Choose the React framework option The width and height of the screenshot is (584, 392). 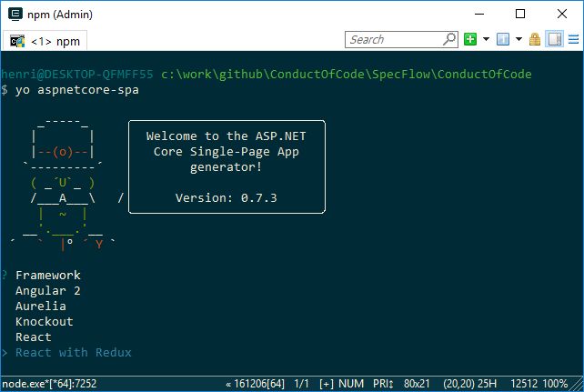tap(34, 337)
